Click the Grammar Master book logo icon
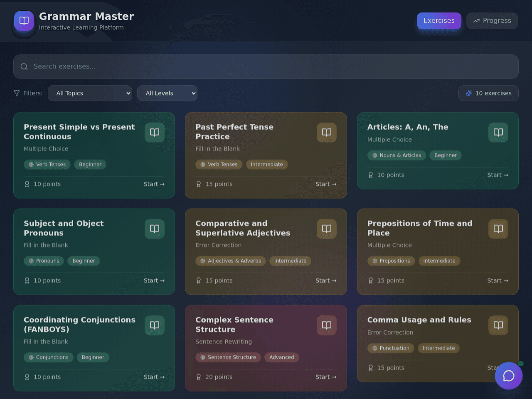The image size is (532, 399). tap(24, 21)
